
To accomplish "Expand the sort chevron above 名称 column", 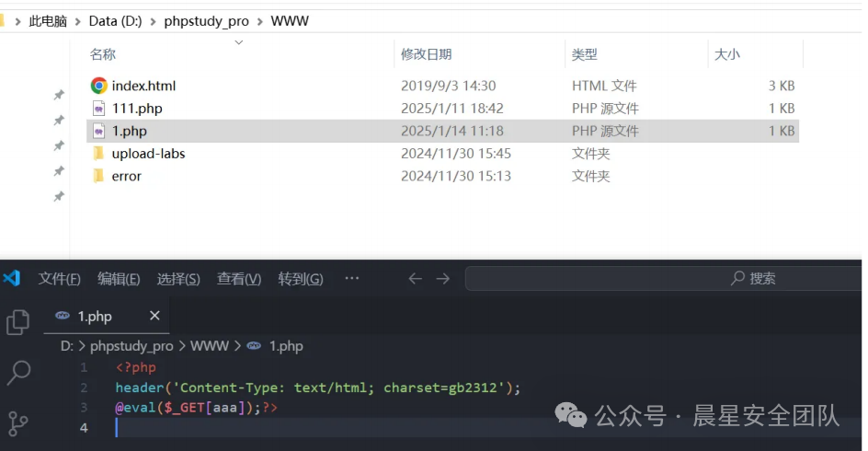I will (239, 42).
